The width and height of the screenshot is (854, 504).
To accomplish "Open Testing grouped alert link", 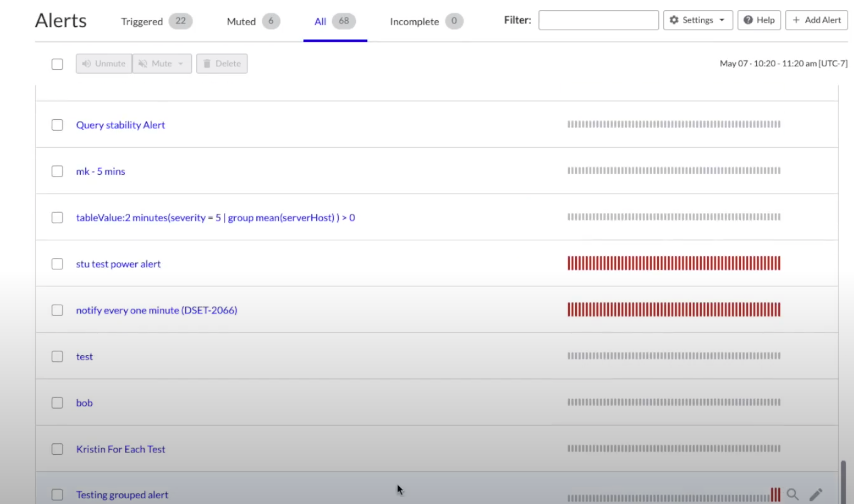I will point(122,495).
